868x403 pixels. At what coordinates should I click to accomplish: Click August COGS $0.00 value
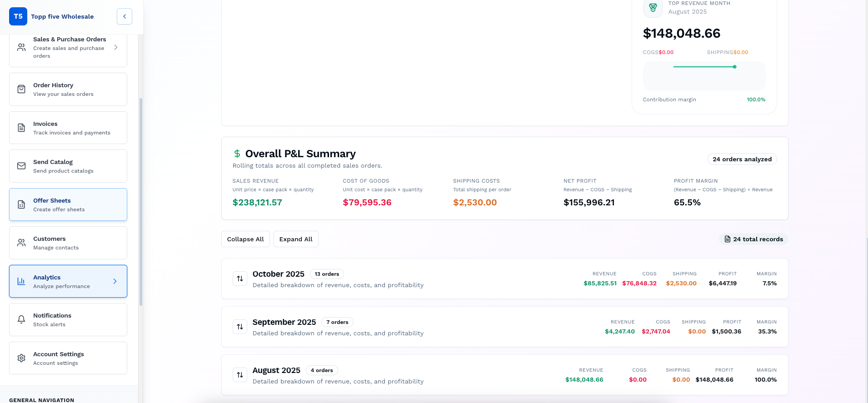638,379
